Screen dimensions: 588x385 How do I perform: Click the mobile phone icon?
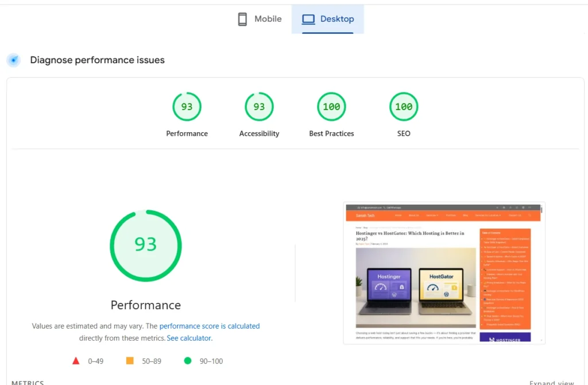[243, 19]
